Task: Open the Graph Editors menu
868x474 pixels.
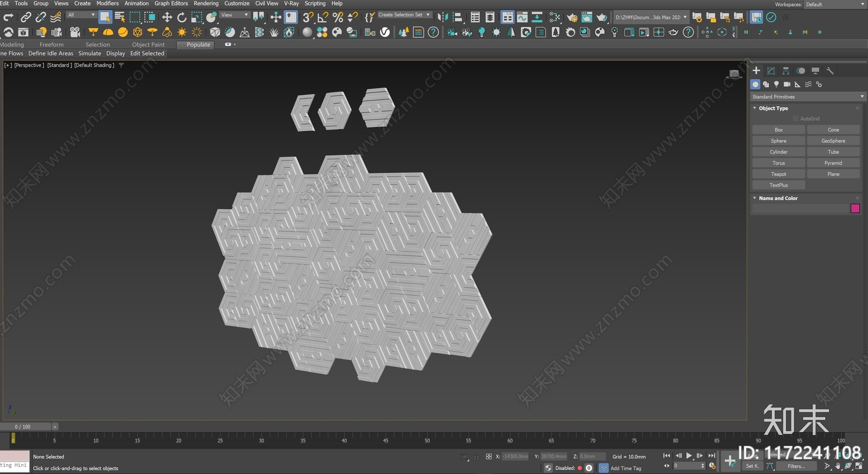Action: 171,3
